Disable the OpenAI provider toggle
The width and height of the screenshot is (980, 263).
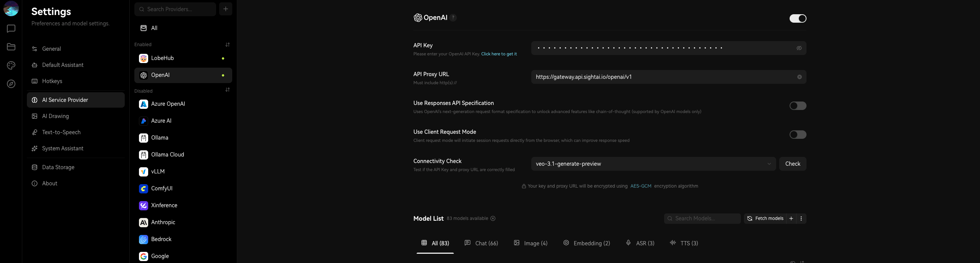798,18
